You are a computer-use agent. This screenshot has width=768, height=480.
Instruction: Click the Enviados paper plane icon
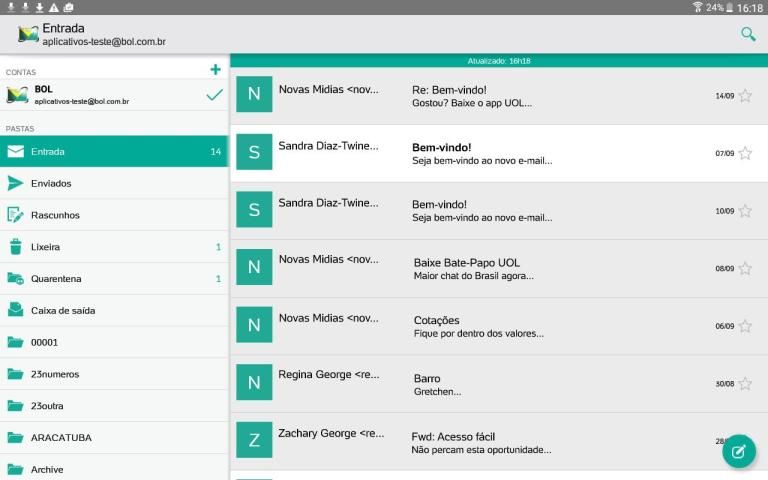click(16, 183)
